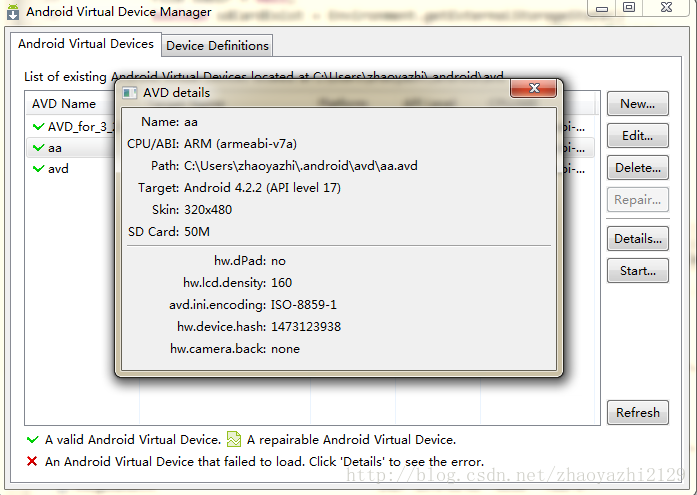Viewport: 697px width, 495px height.
Task: Click green checkmark beside AVD_for_3_
Action: click(x=39, y=127)
